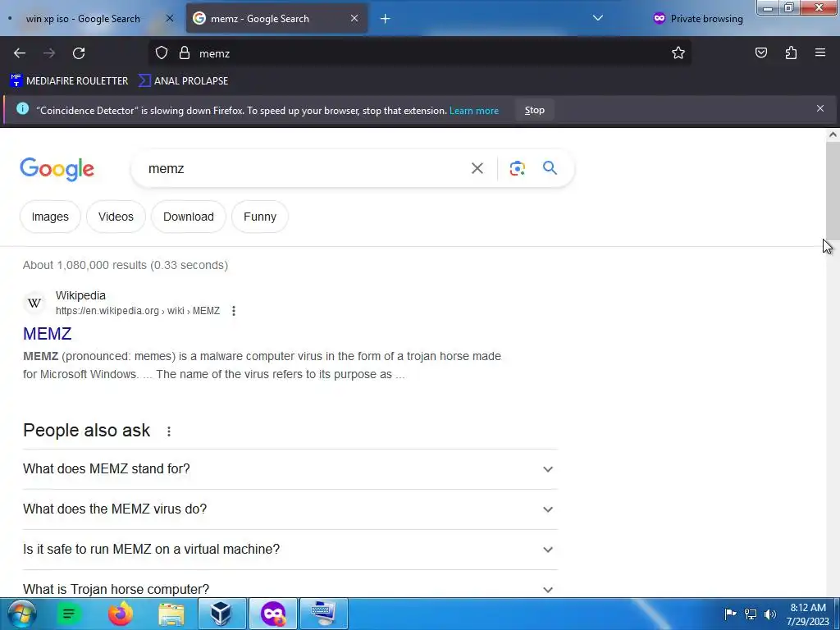840x630 pixels.
Task: Open MEDIAFIRE ROULETTER bookmark
Action: click(x=69, y=81)
